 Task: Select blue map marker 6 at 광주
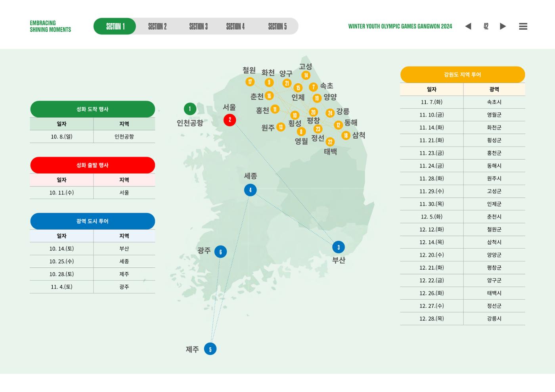tap(220, 251)
